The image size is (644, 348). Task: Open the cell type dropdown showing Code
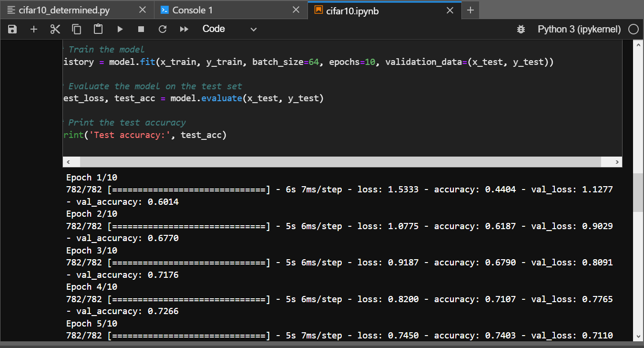click(x=229, y=29)
